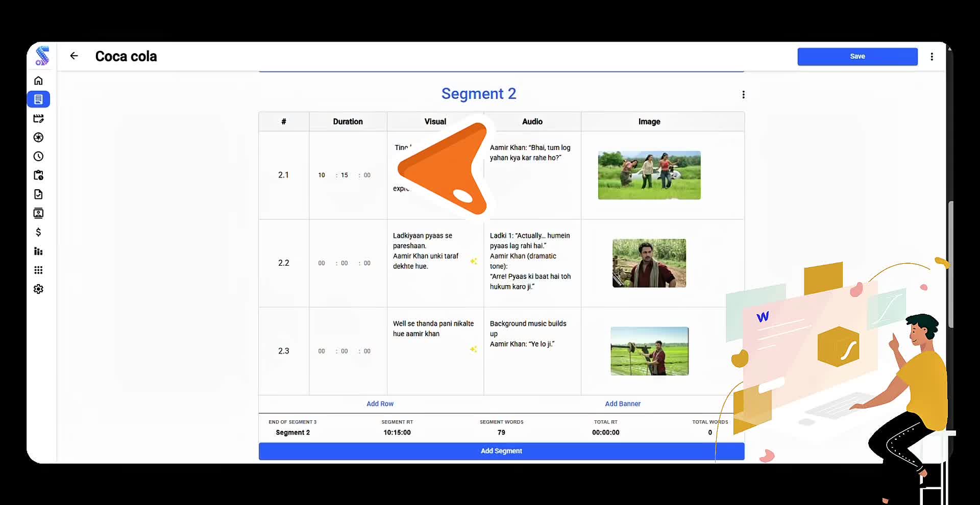Open the image thumbnail for row 2.3
Viewport: 980px width, 505px height.
649,351
